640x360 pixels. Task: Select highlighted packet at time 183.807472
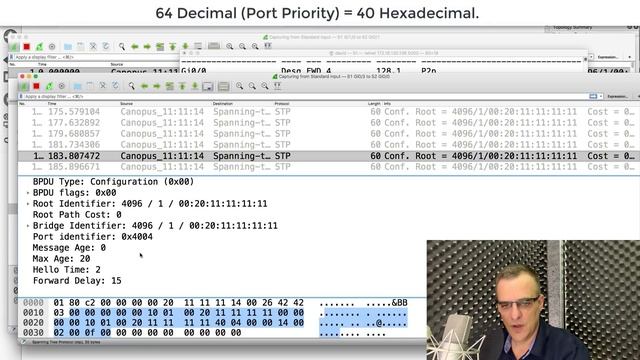(x=329, y=156)
